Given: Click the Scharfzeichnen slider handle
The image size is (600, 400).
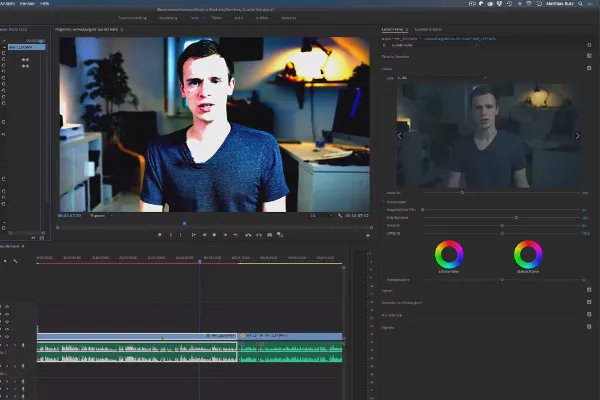Looking at the screenshot, I should coord(516,217).
